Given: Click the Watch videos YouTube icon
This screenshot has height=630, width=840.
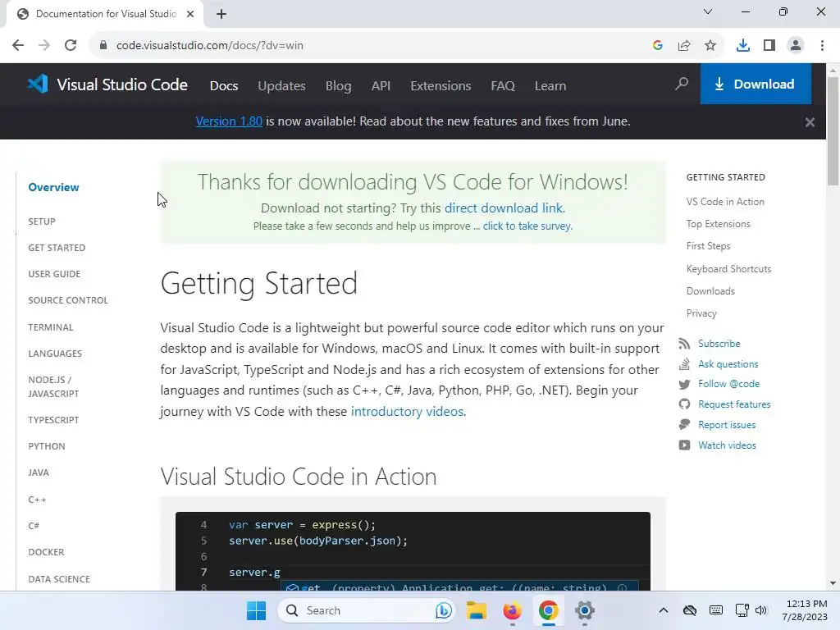Looking at the screenshot, I should [x=684, y=445].
